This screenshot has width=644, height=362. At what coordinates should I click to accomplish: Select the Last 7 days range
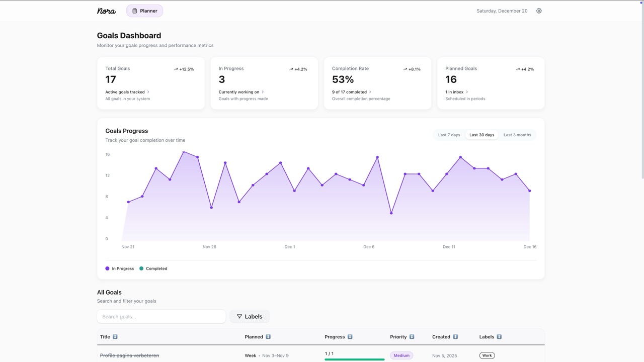click(x=449, y=135)
